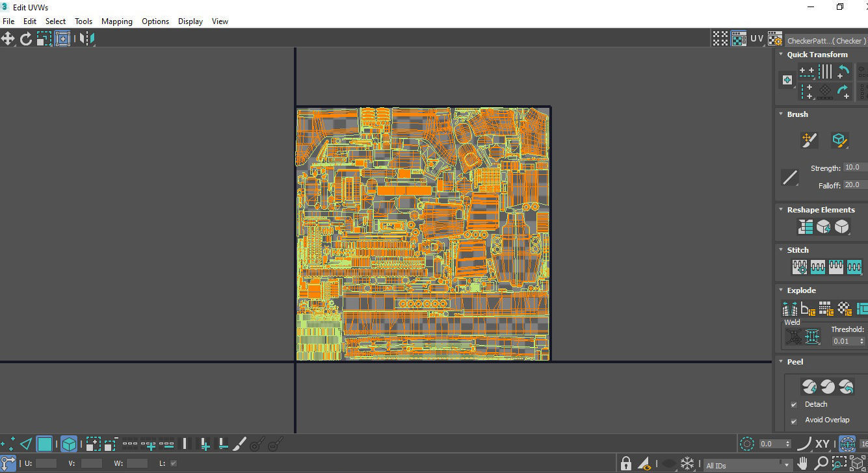
Task: Click the Brush Falloff value field
Action: (854, 185)
